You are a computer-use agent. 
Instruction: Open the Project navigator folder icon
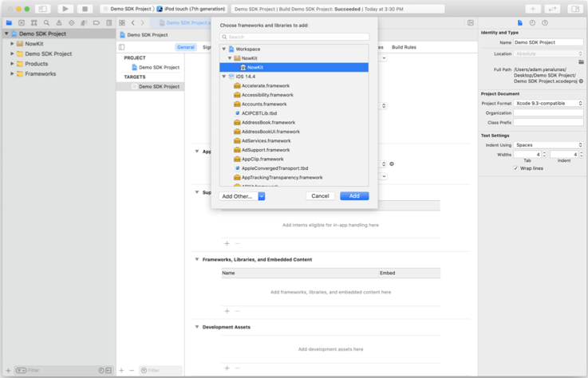pos(9,23)
